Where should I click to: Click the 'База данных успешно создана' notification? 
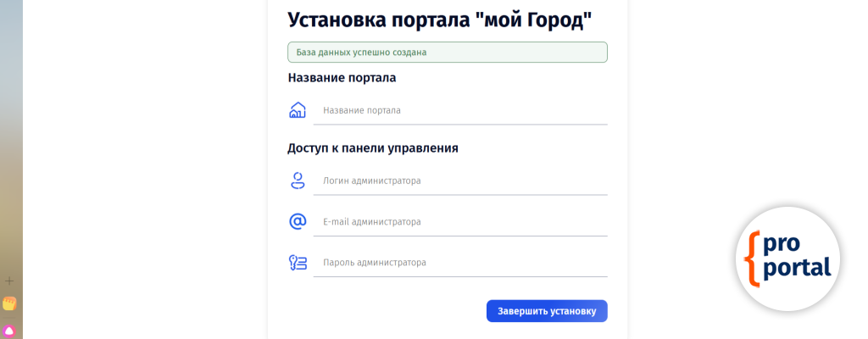448,52
